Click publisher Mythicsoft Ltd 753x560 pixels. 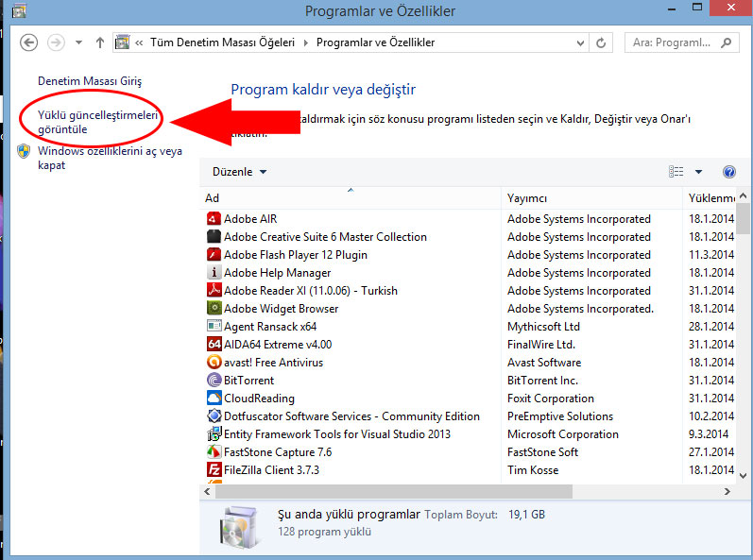coord(543,327)
